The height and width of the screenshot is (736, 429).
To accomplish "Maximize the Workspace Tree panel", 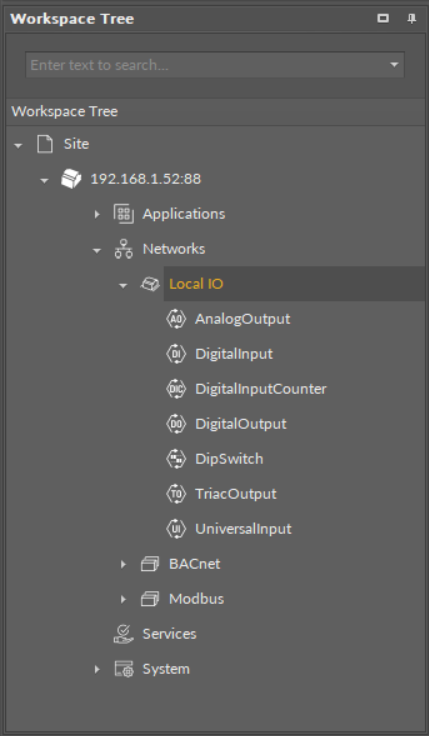I will pos(383,18).
